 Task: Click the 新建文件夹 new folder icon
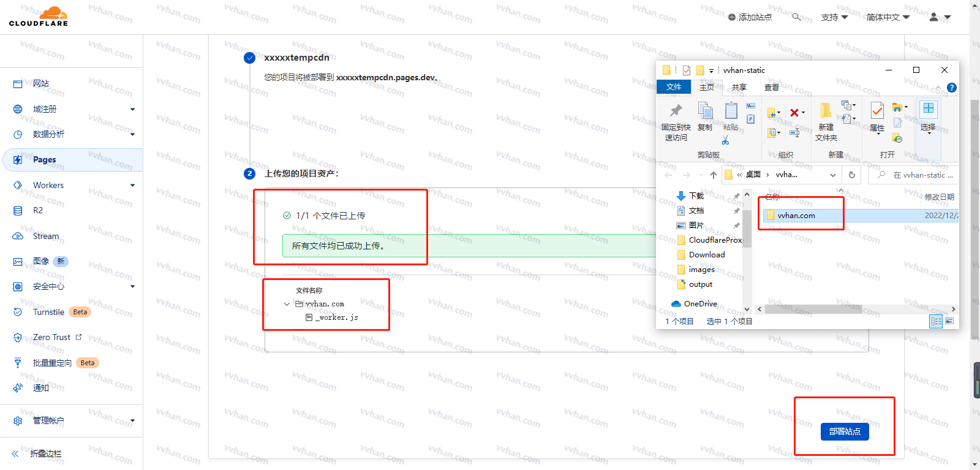pyautogui.click(x=826, y=110)
